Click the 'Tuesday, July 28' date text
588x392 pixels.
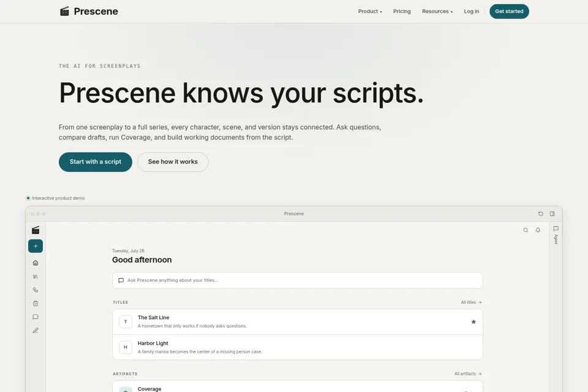pos(128,251)
